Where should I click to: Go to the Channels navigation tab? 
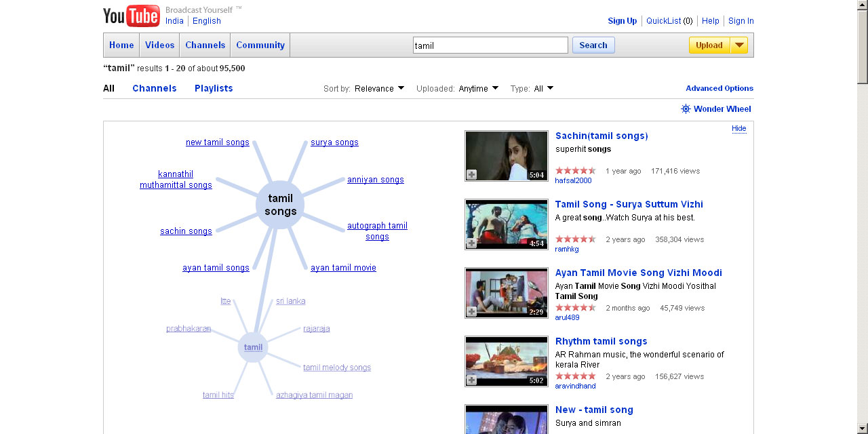click(205, 45)
